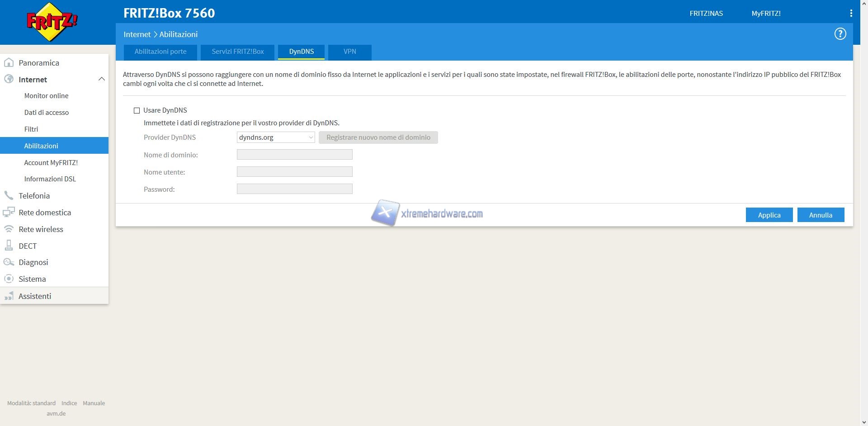Click the Sistema icon in sidebar

pyautogui.click(x=9, y=279)
